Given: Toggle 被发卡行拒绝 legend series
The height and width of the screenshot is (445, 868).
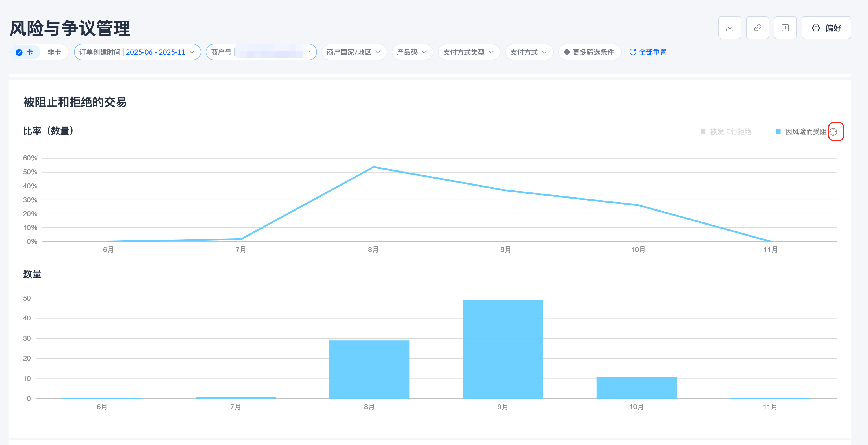Looking at the screenshot, I should [x=730, y=132].
